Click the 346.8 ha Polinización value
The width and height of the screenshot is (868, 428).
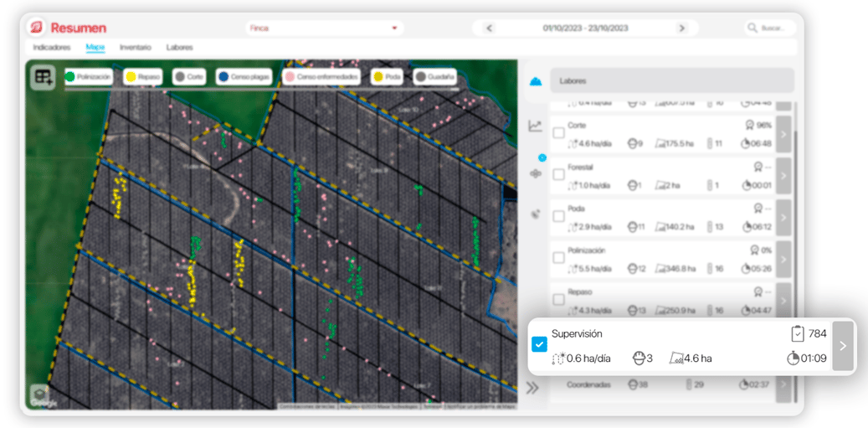tap(682, 269)
